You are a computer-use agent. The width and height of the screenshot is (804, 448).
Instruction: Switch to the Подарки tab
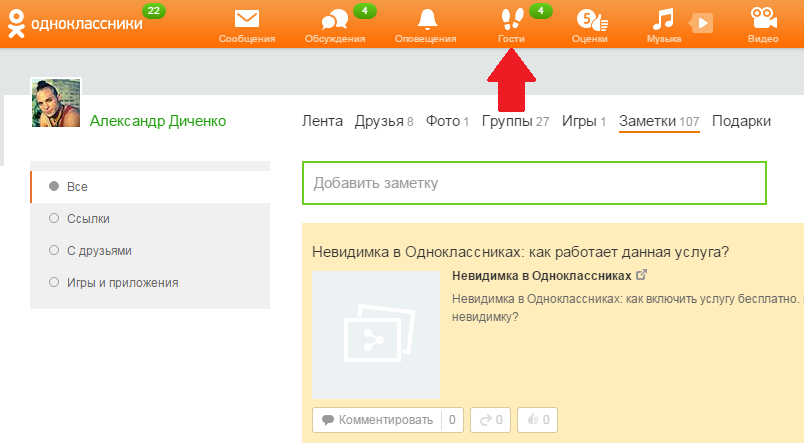741,121
